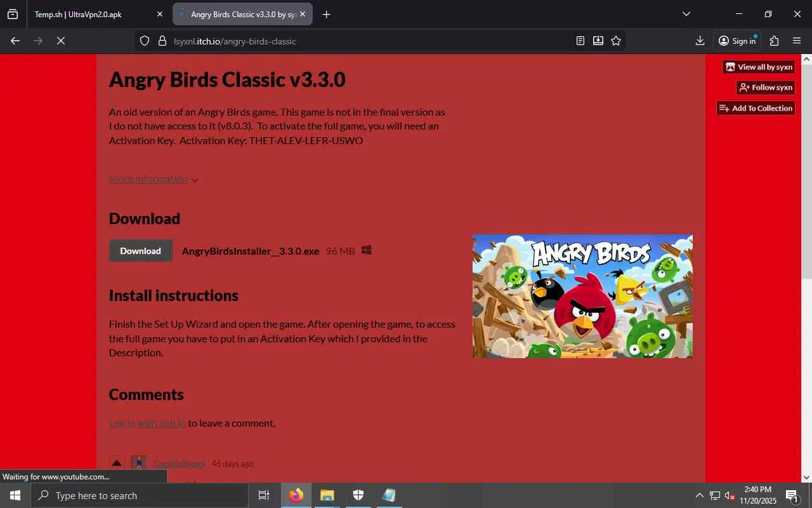Open Task View on the taskbar

[264, 495]
